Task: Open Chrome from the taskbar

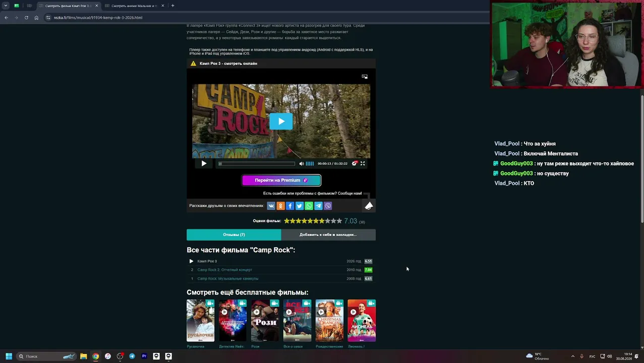Action: pos(95,356)
